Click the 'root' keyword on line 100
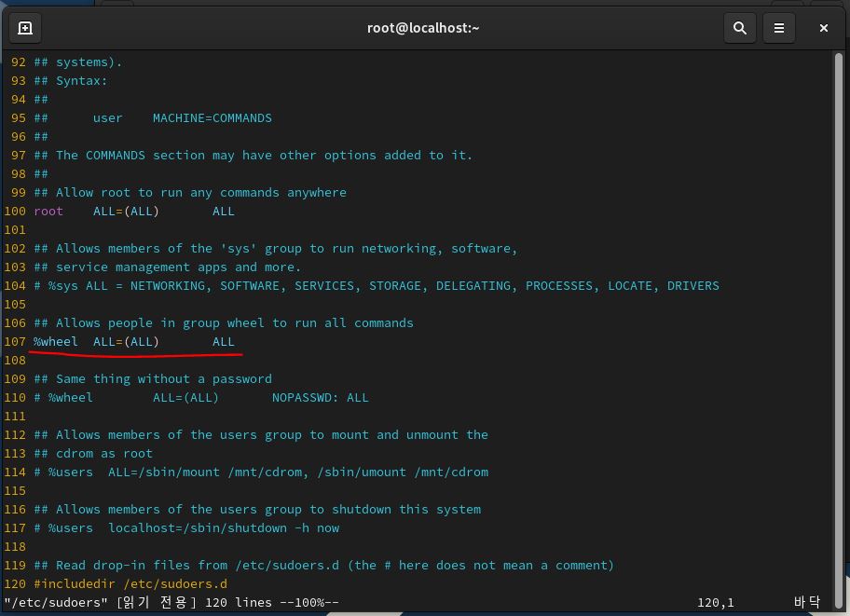Image resolution: width=850 pixels, height=616 pixels. click(x=48, y=212)
